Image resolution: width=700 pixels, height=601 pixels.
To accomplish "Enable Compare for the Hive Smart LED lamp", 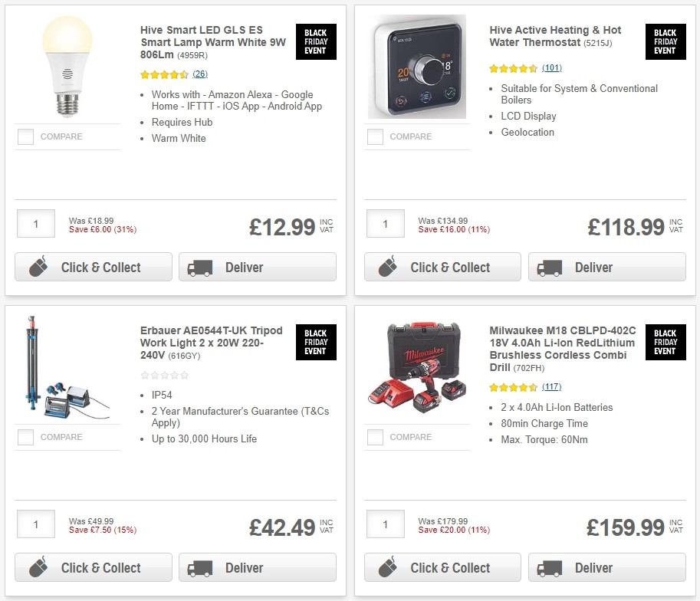I will coord(25,136).
